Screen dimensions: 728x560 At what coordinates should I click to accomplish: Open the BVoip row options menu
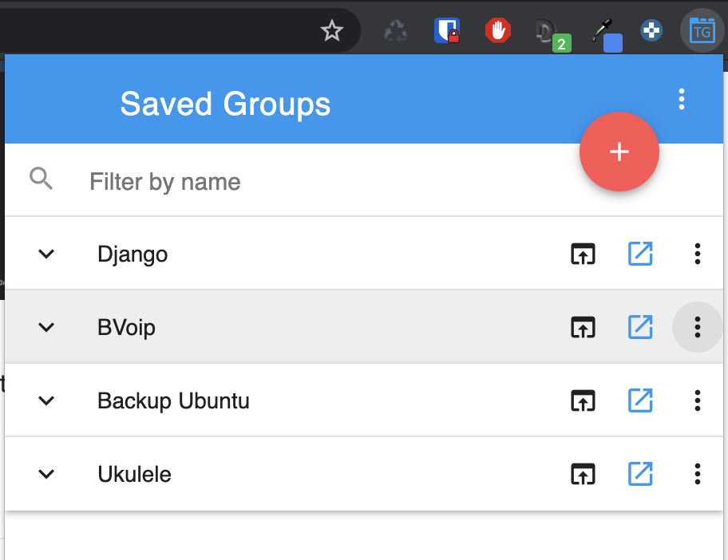coord(697,327)
